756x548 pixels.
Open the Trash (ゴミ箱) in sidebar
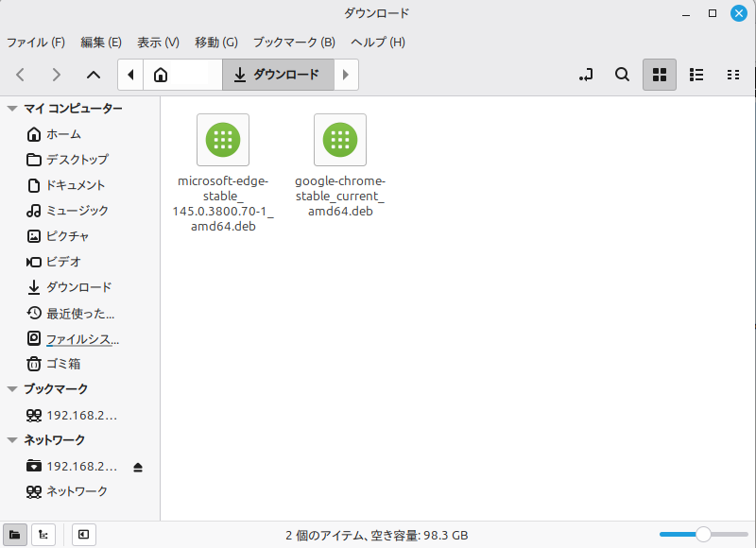[x=63, y=363]
